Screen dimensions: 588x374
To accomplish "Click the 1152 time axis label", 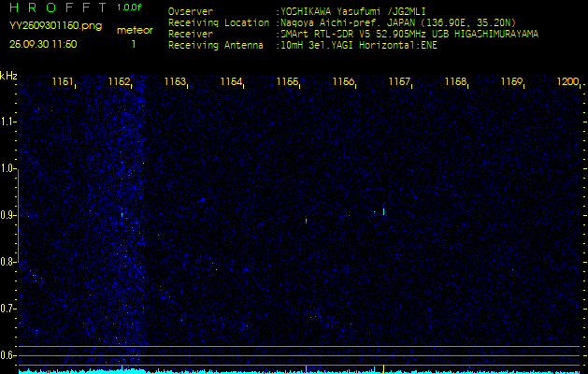I will [120, 81].
